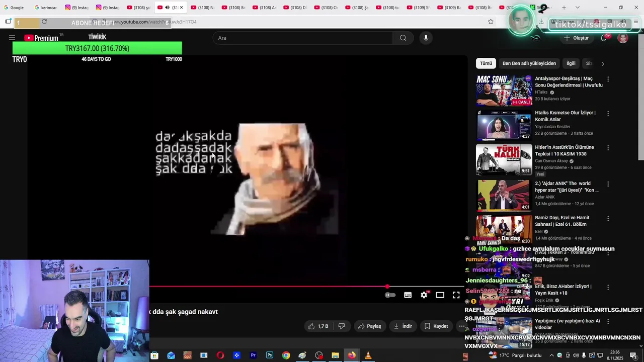
Task: Switch to first Instagram browser tab
Action: click(x=77, y=8)
